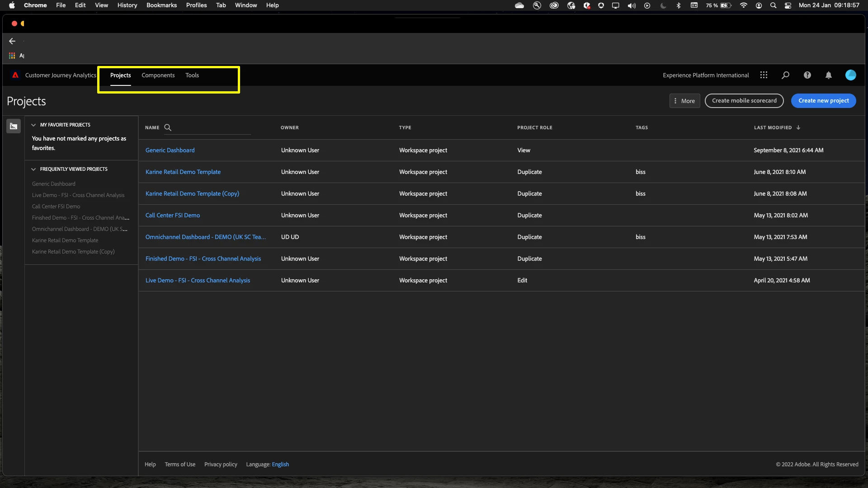Screen dimensions: 868x488
Task: Click Create new project button
Action: pyautogui.click(x=823, y=101)
